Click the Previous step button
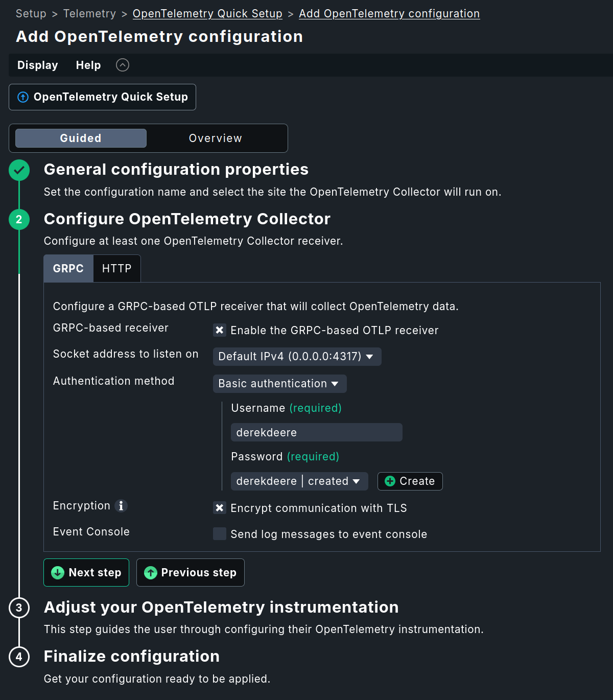 (x=191, y=573)
